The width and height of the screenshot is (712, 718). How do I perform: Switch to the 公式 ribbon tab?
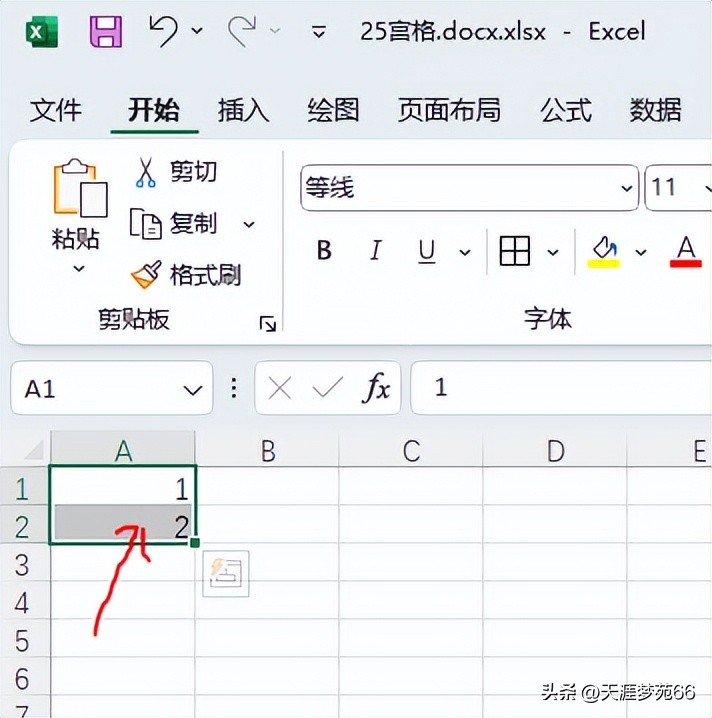[566, 110]
